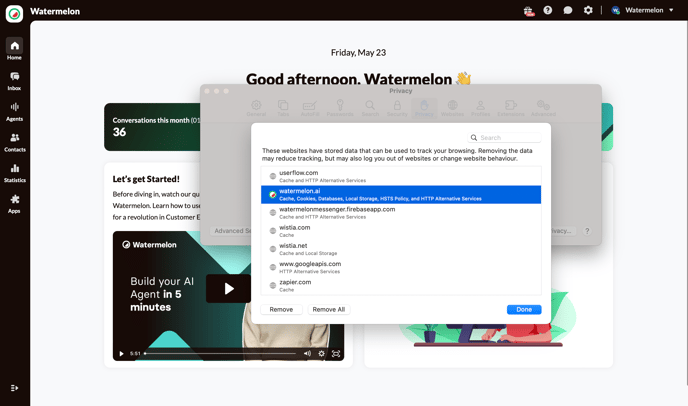The height and width of the screenshot is (406, 688).
Task: Click the Remove All button
Action: click(329, 309)
